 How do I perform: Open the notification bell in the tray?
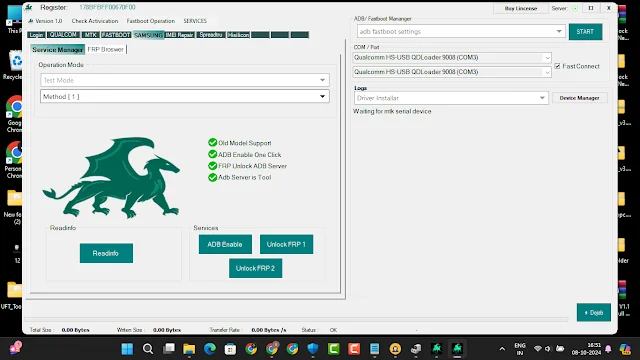point(608,349)
